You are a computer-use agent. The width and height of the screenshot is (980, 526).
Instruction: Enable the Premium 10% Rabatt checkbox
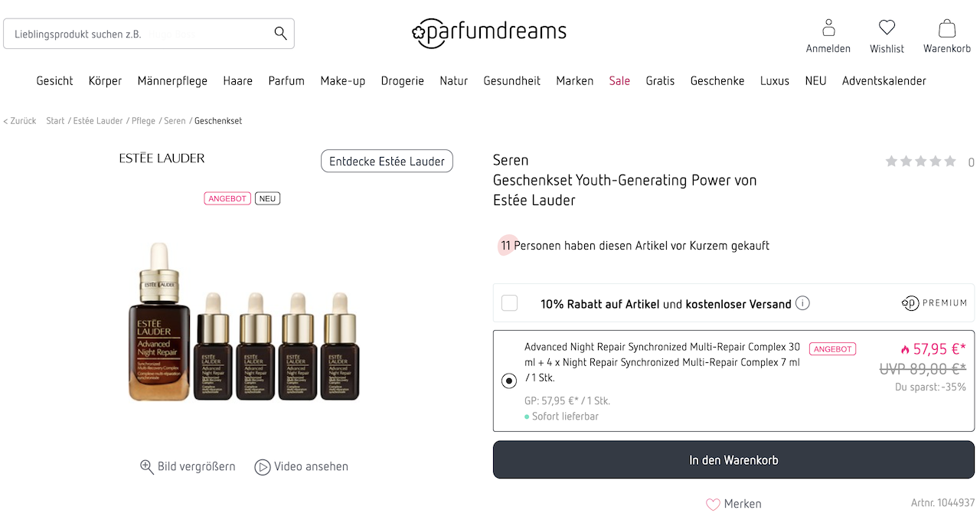509,303
